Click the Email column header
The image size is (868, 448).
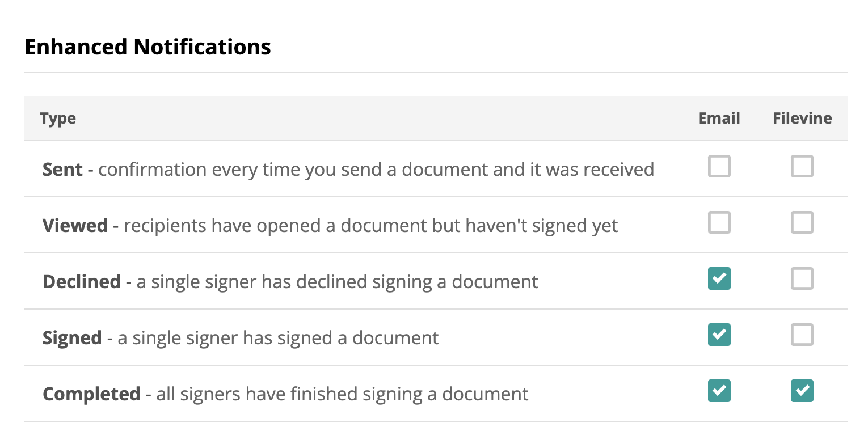tap(719, 119)
